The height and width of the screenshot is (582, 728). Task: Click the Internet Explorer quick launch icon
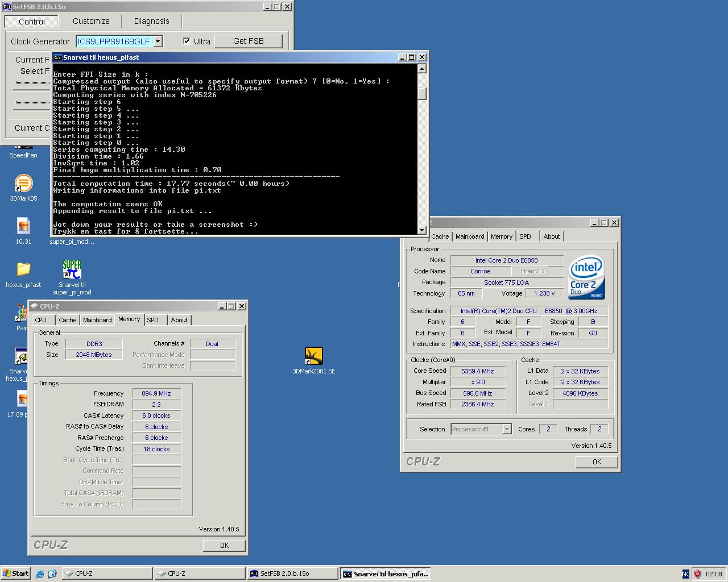coord(40,574)
